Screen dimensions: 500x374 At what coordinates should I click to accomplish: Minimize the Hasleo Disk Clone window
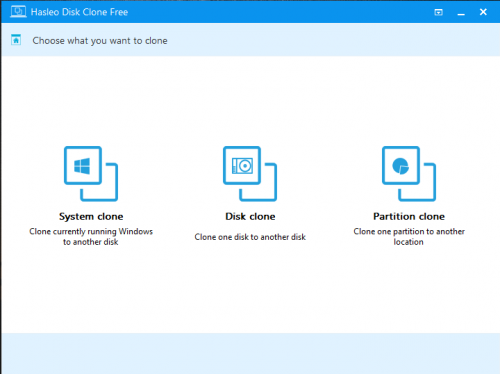[x=461, y=13]
